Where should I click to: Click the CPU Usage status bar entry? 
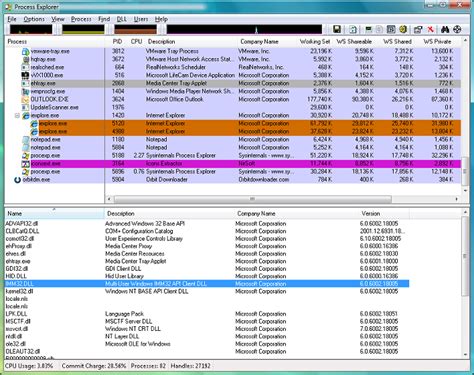pyautogui.click(x=29, y=366)
